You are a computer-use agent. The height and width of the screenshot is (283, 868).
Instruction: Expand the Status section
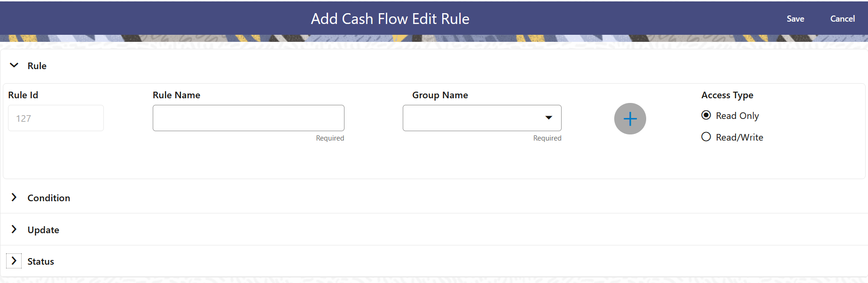click(x=40, y=261)
